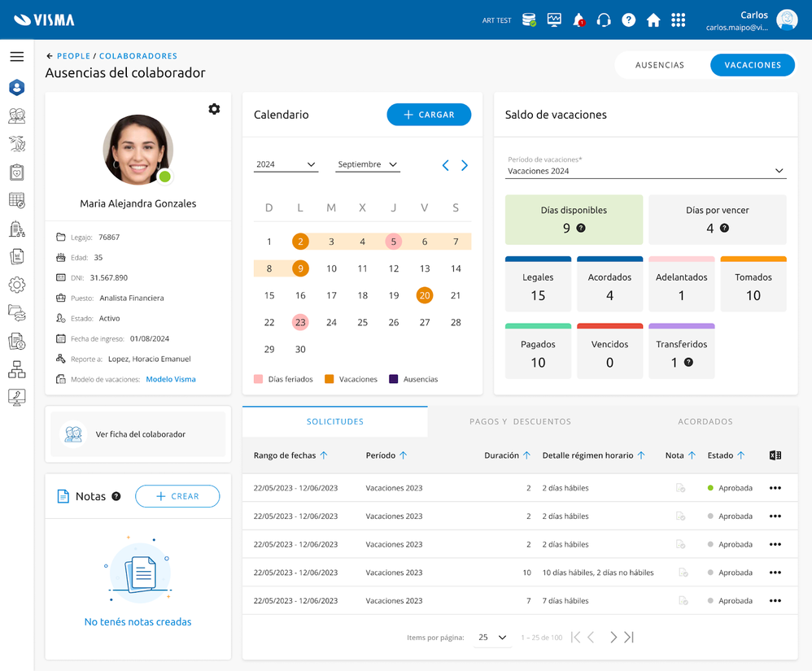Image resolution: width=812 pixels, height=671 pixels.
Task: Select day 20 on the calendar
Action: pos(425,295)
